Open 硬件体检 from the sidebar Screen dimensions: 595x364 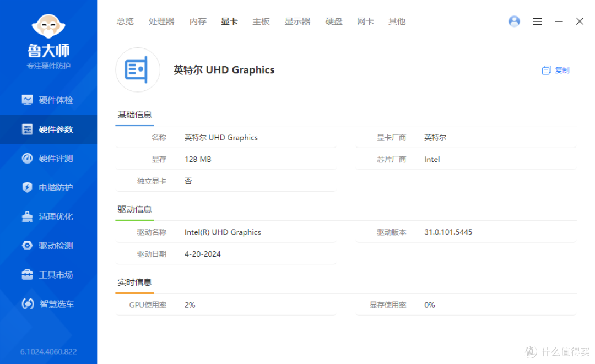pos(48,100)
